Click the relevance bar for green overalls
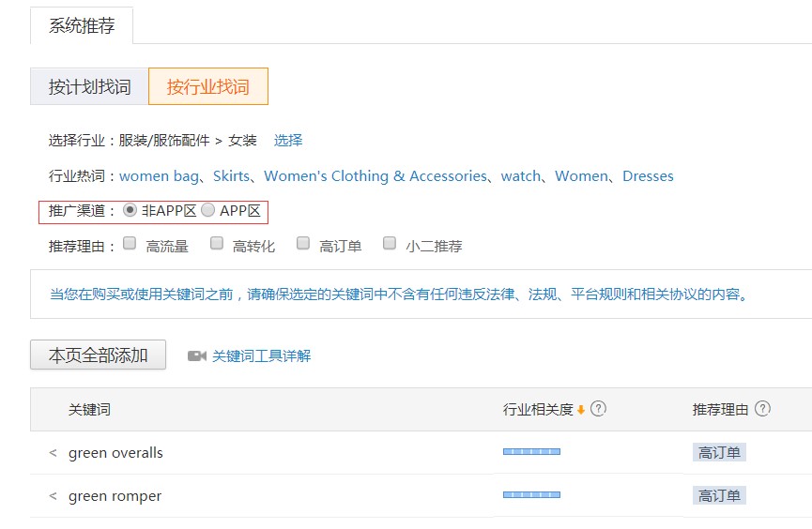The width and height of the screenshot is (812, 529). (x=531, y=452)
